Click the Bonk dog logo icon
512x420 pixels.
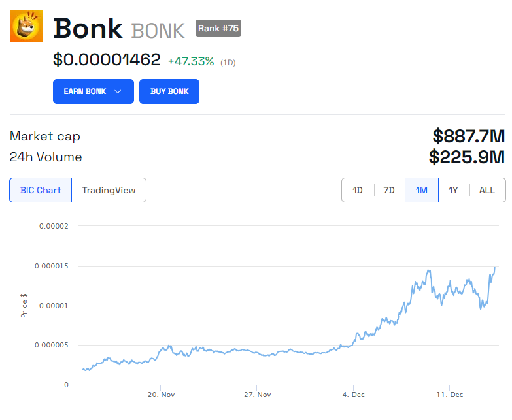coord(26,26)
